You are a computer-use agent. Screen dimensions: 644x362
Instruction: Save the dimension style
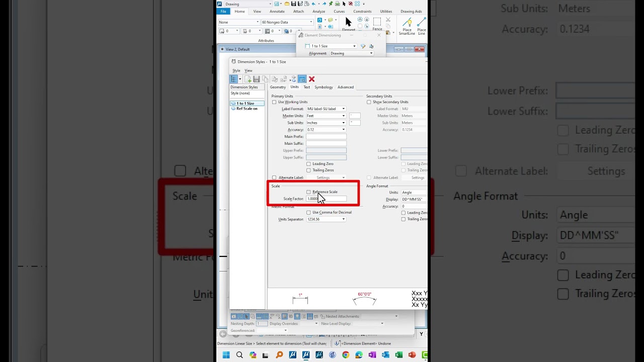[x=256, y=79]
